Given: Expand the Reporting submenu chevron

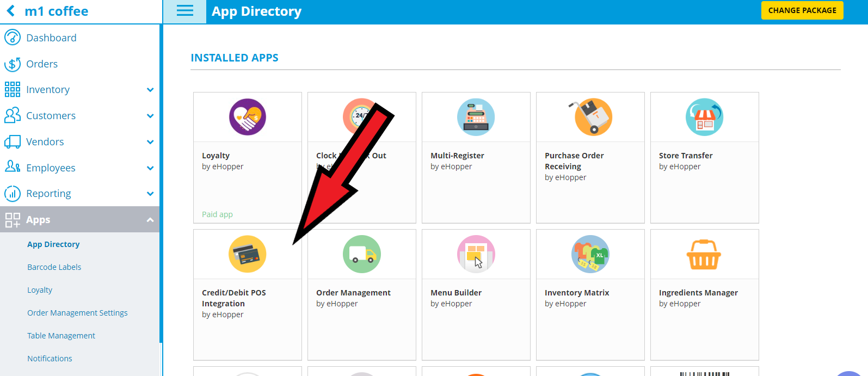Looking at the screenshot, I should (x=150, y=194).
